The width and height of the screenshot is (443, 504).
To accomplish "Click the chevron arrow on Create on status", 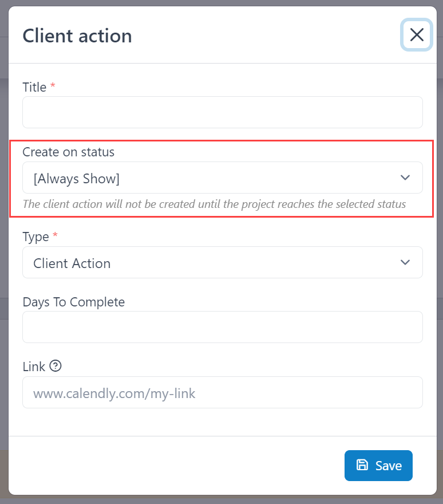I will click(405, 178).
